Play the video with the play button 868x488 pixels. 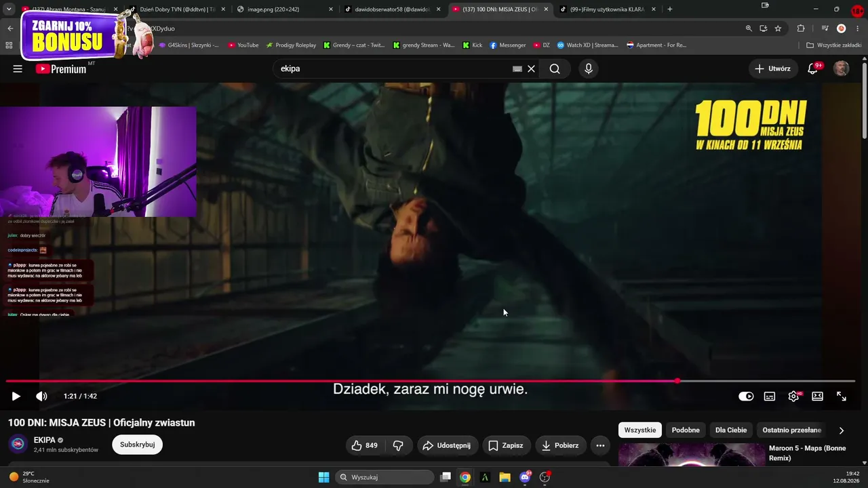coord(16,396)
